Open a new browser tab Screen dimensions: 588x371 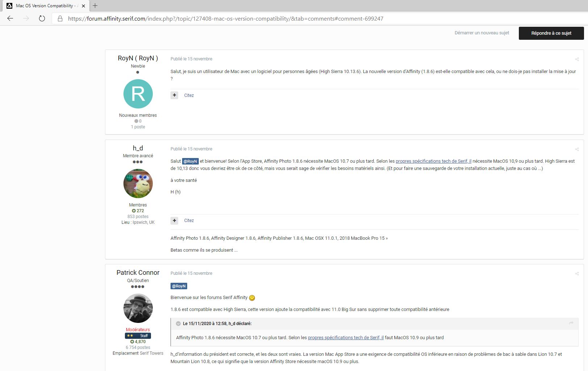pyautogui.click(x=95, y=5)
